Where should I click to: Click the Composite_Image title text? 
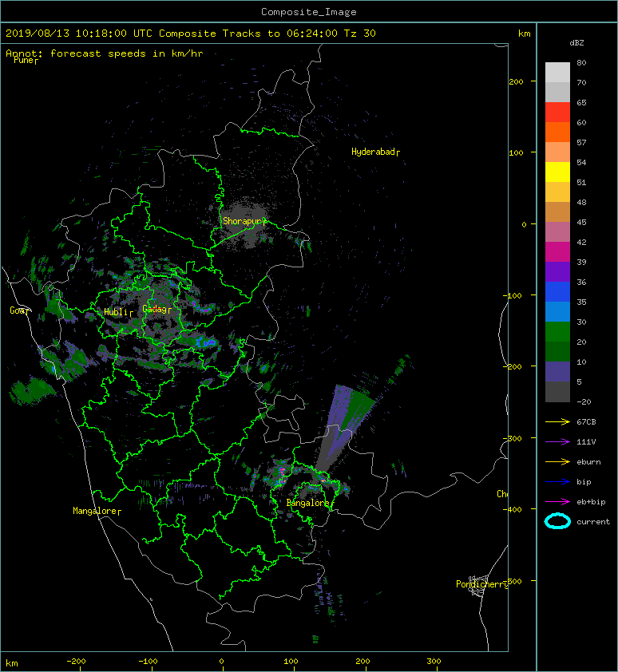pos(309,11)
